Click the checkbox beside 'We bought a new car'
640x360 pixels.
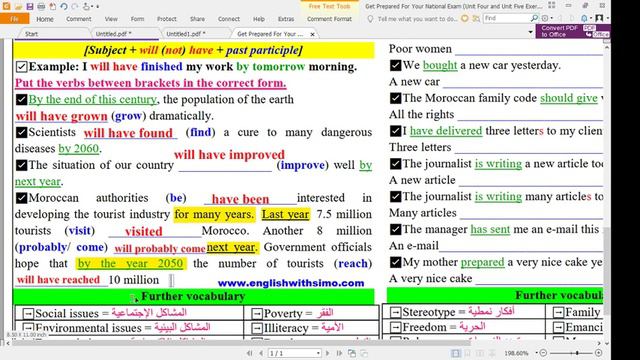point(395,65)
